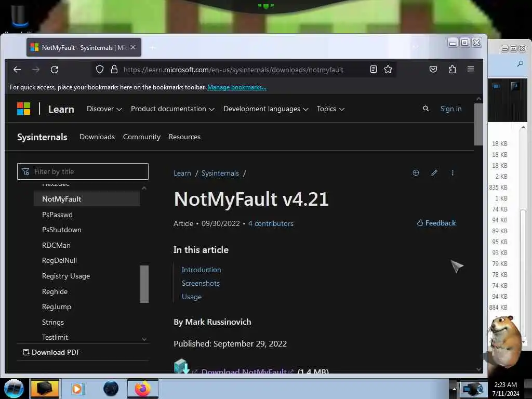Select RegDelNull in the sidebar
The height and width of the screenshot is (399, 532).
click(59, 261)
